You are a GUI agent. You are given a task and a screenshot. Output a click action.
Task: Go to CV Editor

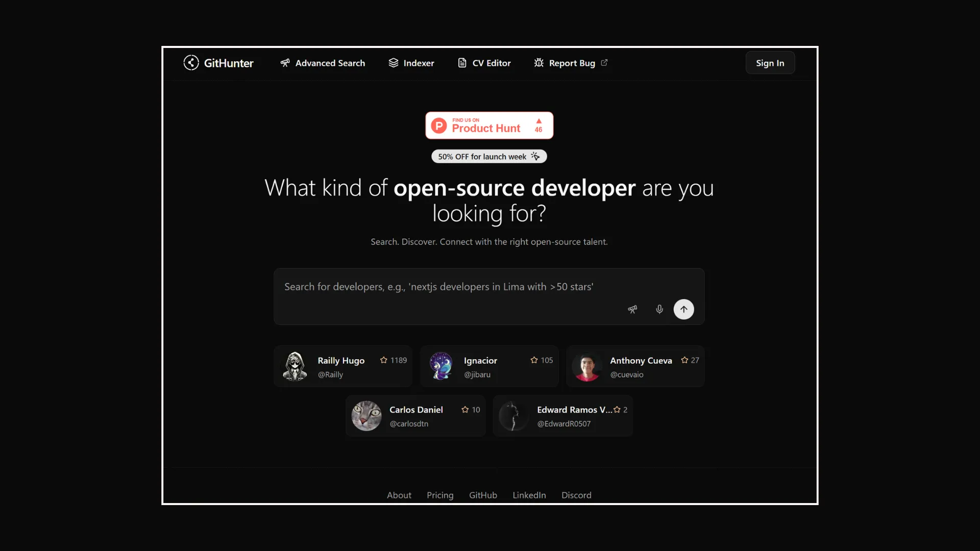point(484,63)
